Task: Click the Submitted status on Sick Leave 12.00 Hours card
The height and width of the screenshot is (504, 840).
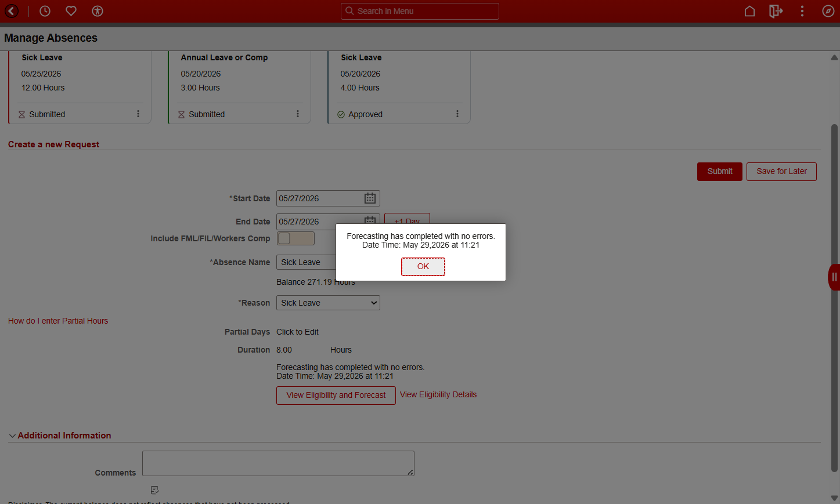Action: 47,114
